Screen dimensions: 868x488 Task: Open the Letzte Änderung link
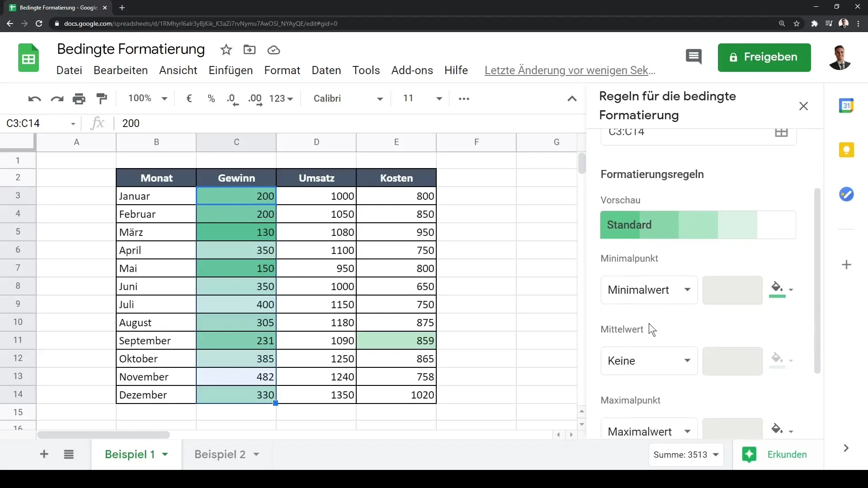[570, 70]
